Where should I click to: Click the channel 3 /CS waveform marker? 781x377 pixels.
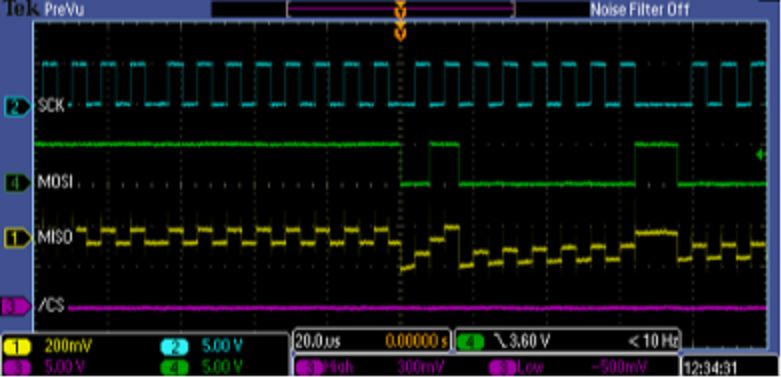click(x=16, y=305)
